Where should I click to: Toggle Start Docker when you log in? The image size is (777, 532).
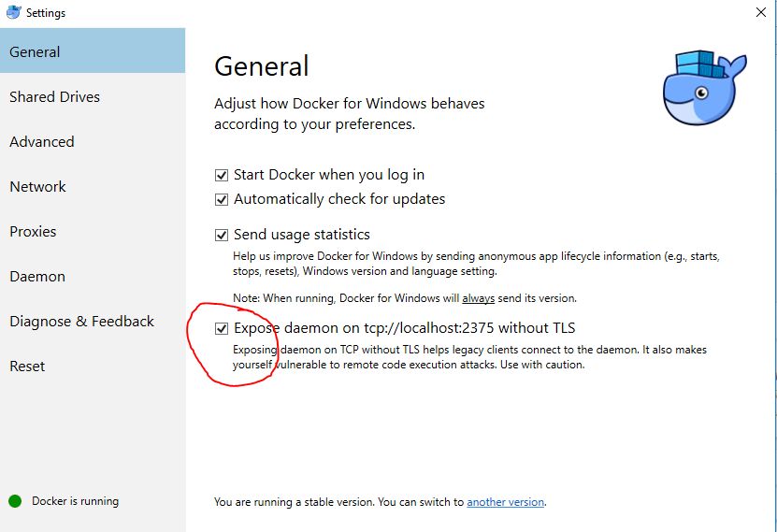pyautogui.click(x=222, y=175)
